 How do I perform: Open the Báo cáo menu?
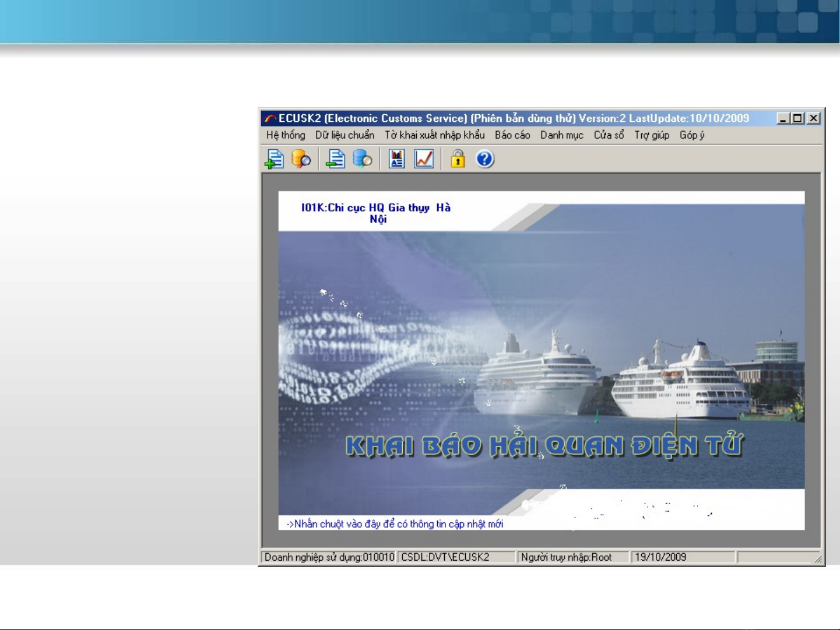click(x=512, y=135)
